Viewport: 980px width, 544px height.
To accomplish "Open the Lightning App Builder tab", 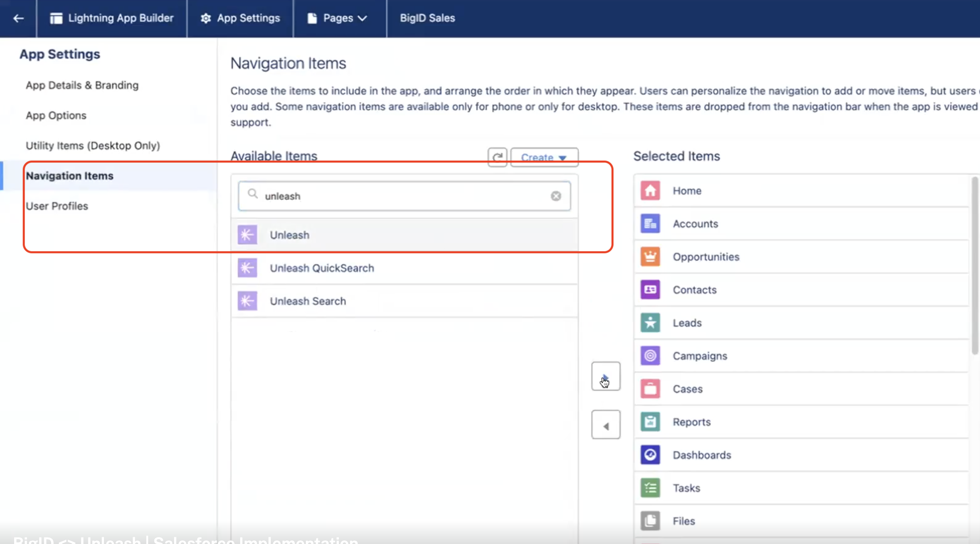I will click(x=112, y=18).
